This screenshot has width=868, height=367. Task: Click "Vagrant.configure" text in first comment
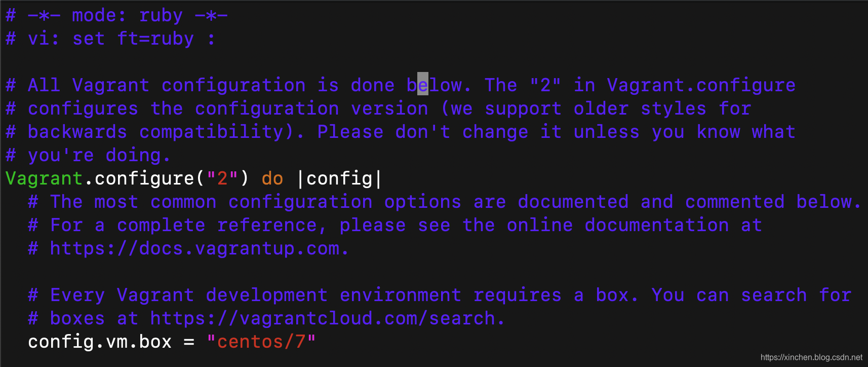coord(701,85)
